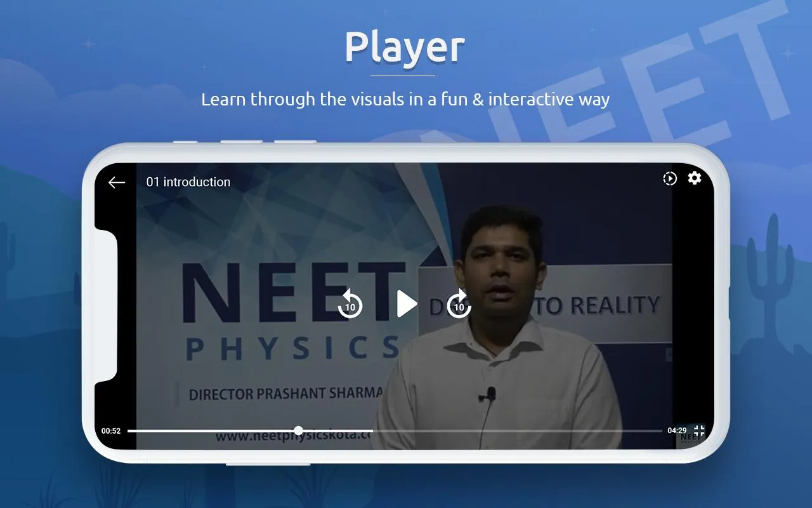This screenshot has height=508, width=812.
Task: Skip forward 10 seconds
Action: point(458,304)
